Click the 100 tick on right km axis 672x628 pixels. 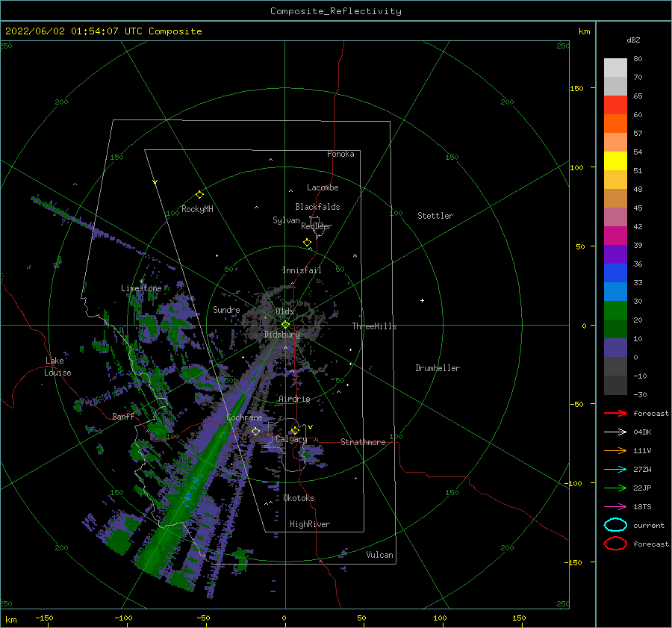click(576, 167)
